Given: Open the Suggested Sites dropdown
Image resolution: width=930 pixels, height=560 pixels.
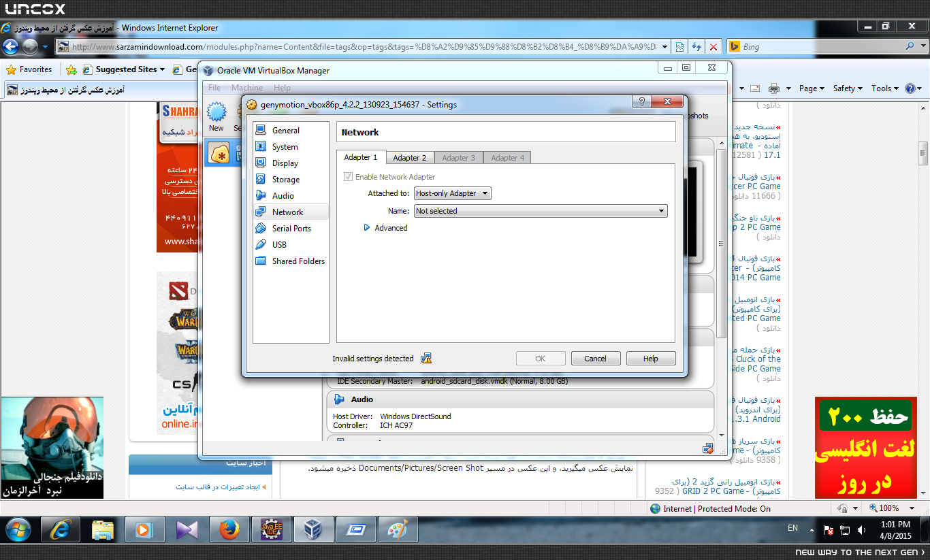Looking at the screenshot, I should pyautogui.click(x=162, y=69).
